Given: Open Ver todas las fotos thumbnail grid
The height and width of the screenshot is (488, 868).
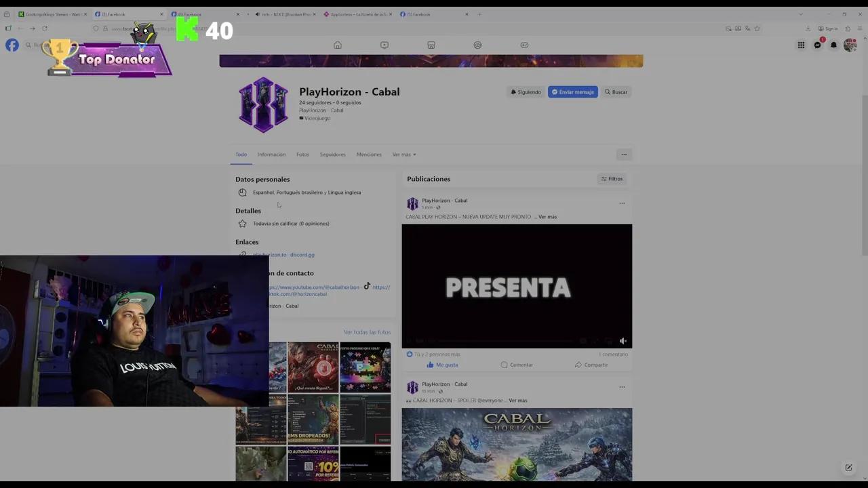Looking at the screenshot, I should click(367, 331).
